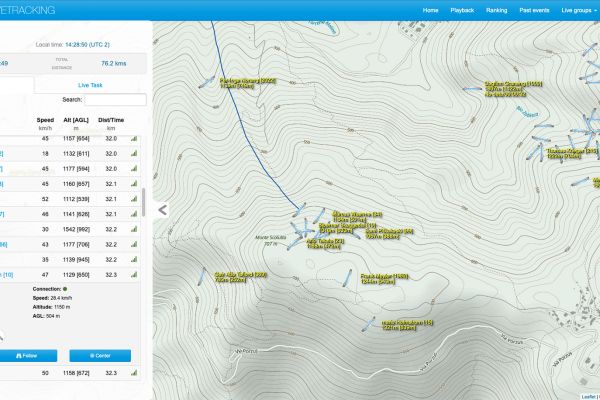
Task: Click the AGL: 504 m detail line
Action: pyautogui.click(x=46, y=316)
